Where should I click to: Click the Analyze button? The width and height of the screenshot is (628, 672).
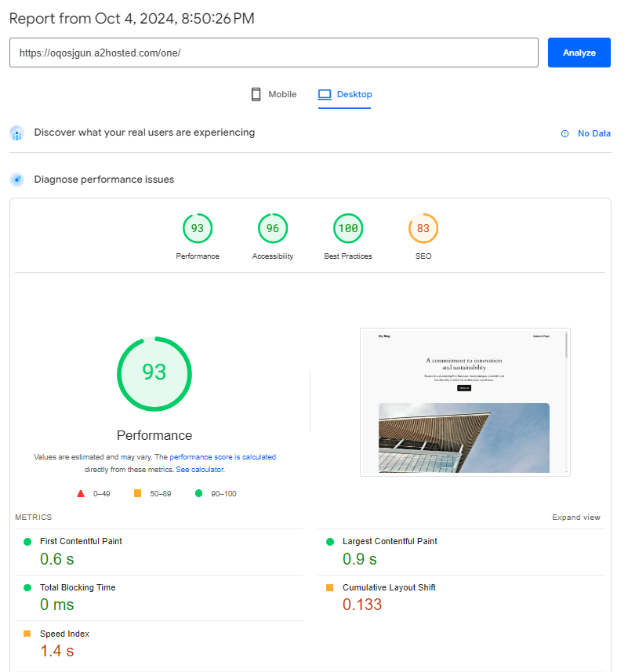click(x=579, y=53)
